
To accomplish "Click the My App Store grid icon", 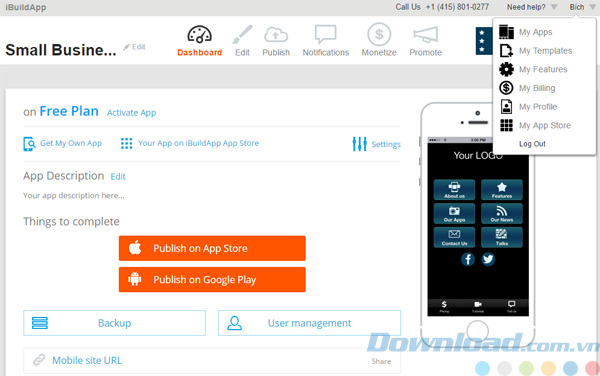I will coord(506,125).
